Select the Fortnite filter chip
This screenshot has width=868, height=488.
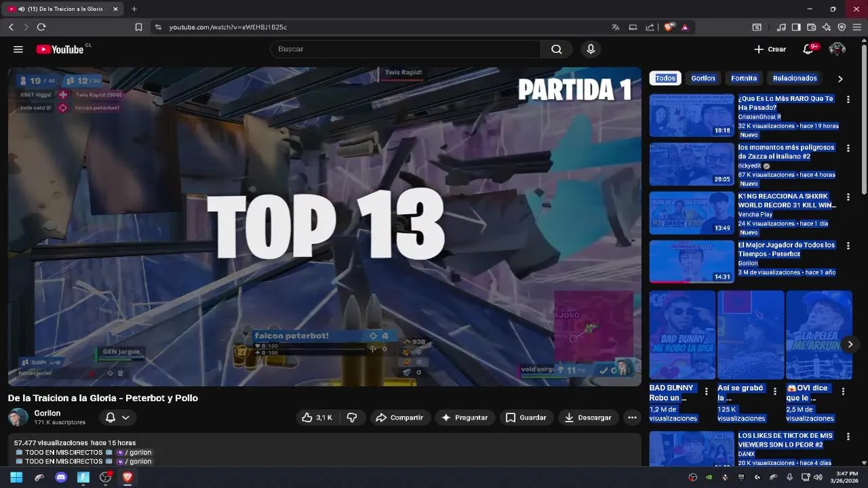point(744,78)
